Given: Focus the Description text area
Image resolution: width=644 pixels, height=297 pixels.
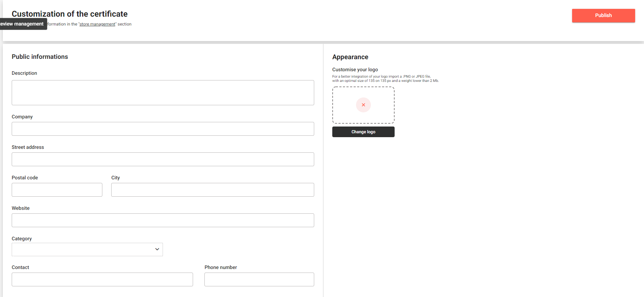Looking at the screenshot, I should click(163, 93).
